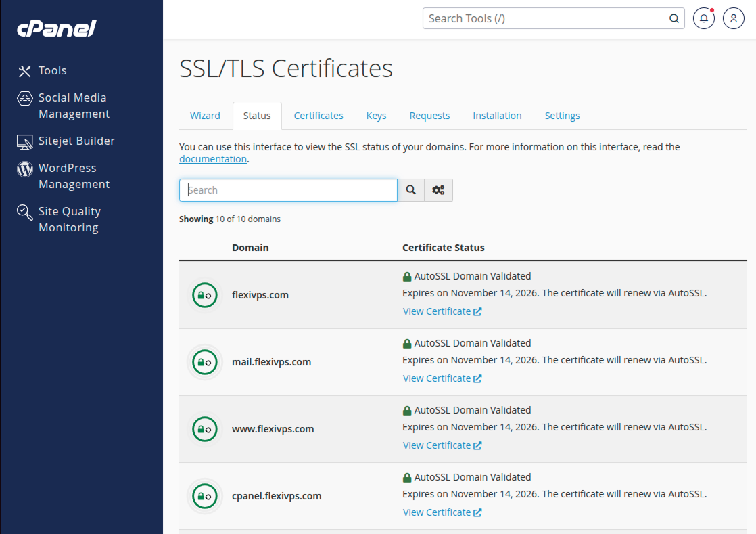Open WordPress Management
This screenshot has height=534, width=756.
point(74,176)
